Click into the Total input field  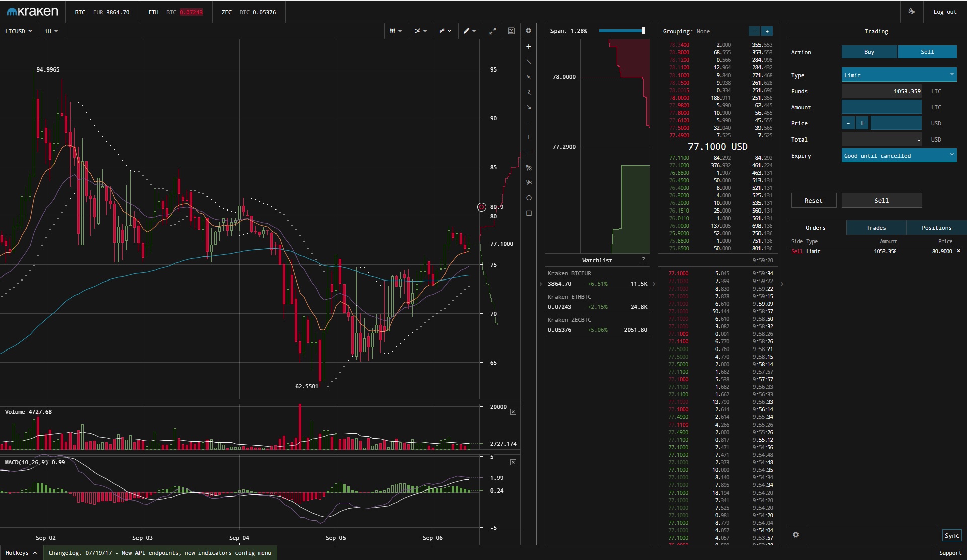pos(881,139)
